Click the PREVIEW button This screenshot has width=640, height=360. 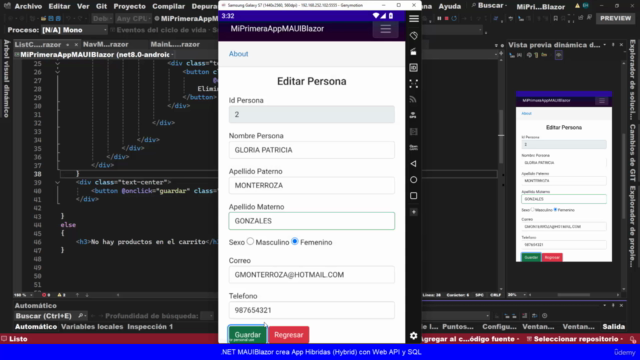point(616,18)
